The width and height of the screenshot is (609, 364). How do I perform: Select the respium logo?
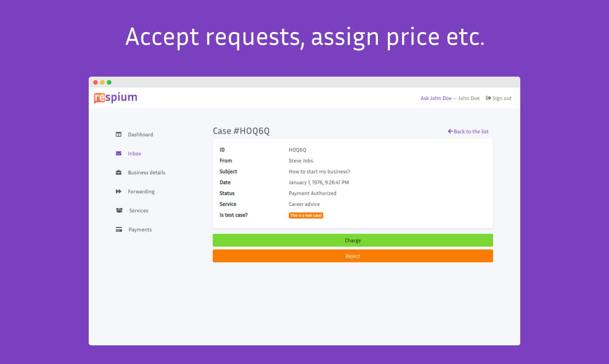tap(115, 97)
